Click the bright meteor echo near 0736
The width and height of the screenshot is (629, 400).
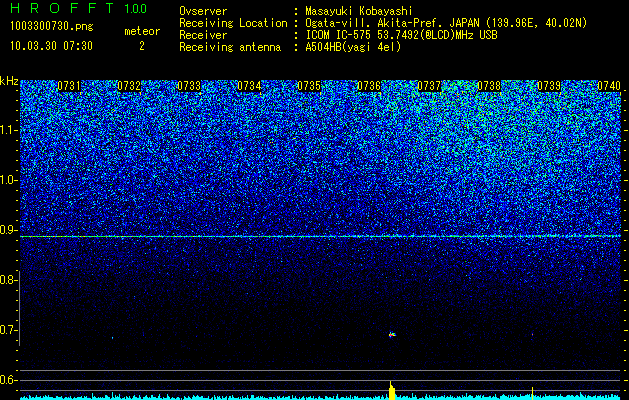coord(392,334)
